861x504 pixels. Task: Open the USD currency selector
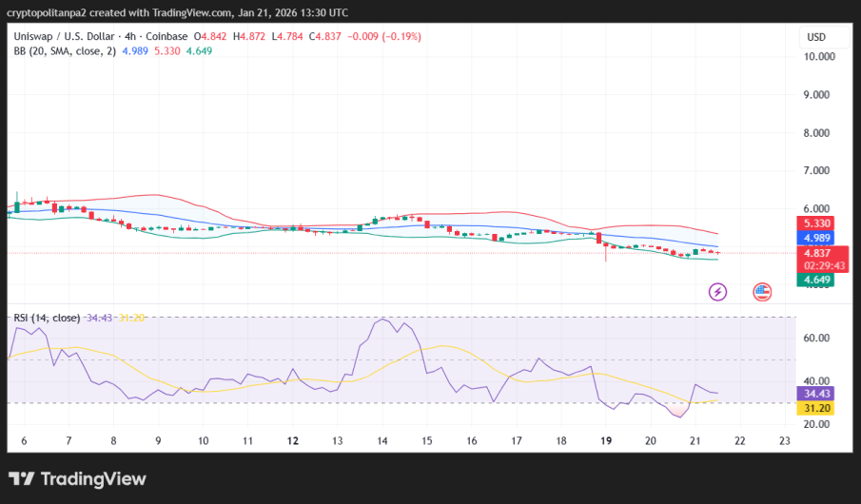tap(816, 37)
